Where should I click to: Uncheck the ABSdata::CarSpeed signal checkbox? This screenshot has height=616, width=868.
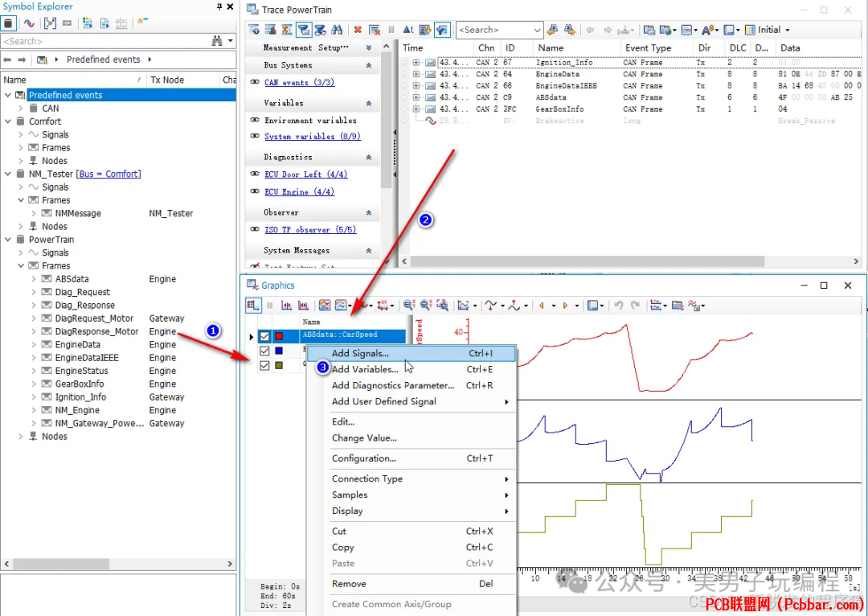tap(264, 336)
